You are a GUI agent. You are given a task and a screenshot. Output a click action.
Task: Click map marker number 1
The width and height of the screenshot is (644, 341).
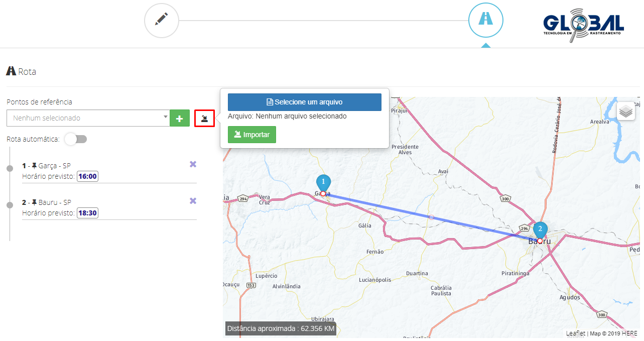pos(323,182)
